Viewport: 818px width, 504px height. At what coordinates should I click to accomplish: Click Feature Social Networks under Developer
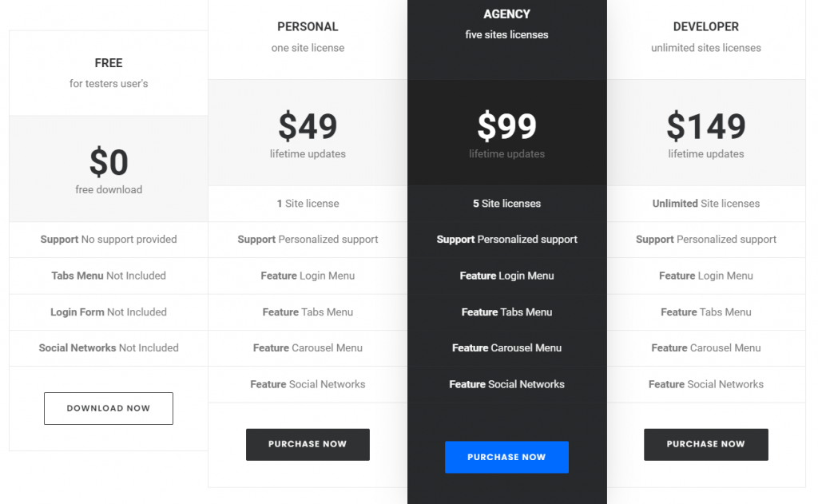point(705,384)
